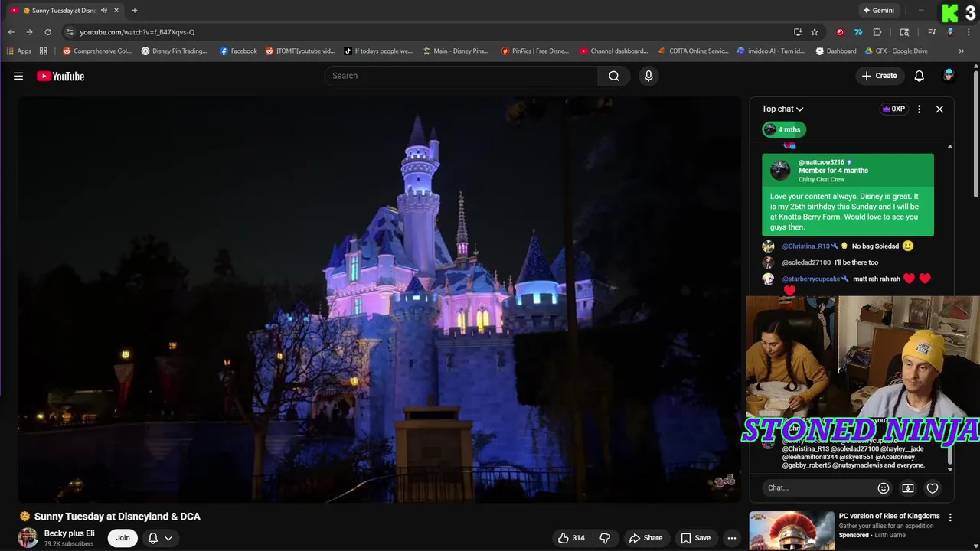Open Gemini button in Chrome

878,11
